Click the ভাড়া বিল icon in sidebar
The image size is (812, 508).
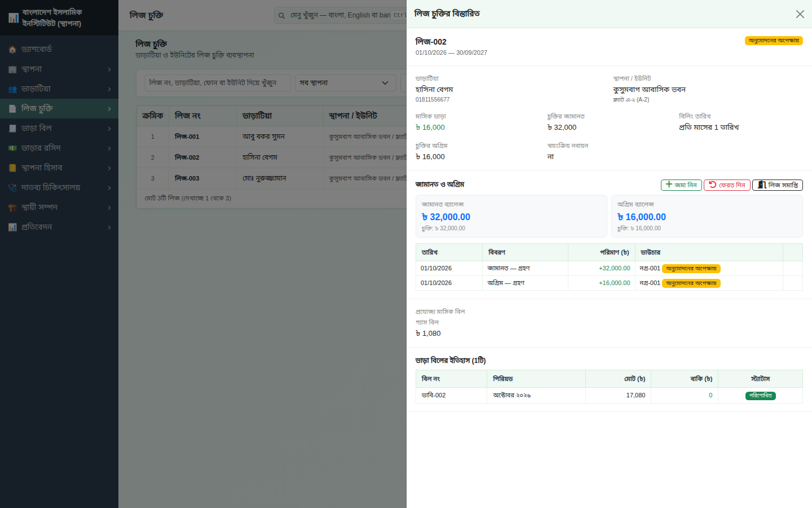(x=12, y=129)
